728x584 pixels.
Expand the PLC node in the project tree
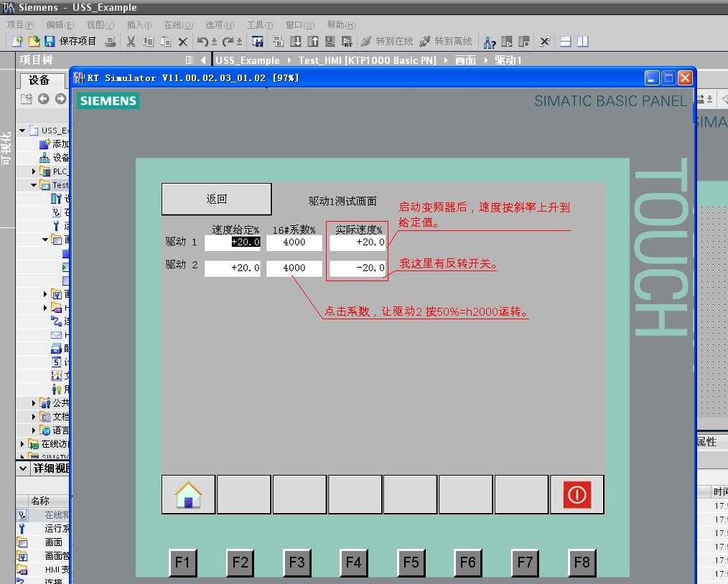[x=34, y=171]
